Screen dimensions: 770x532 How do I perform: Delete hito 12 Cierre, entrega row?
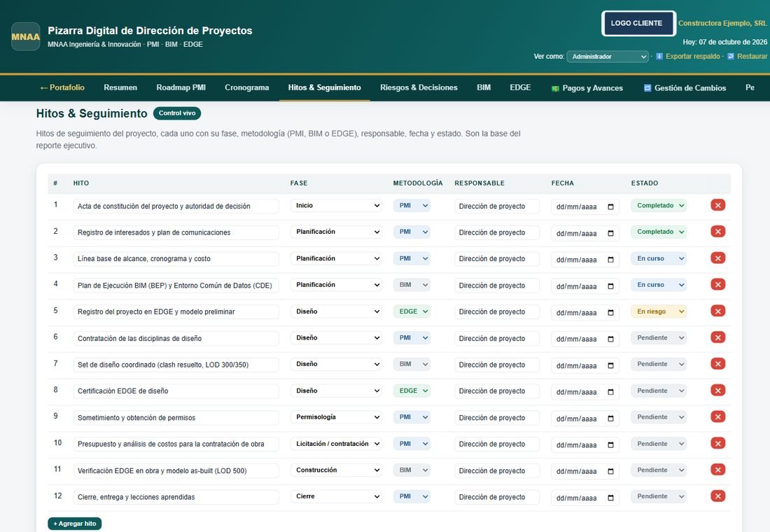[717, 496]
